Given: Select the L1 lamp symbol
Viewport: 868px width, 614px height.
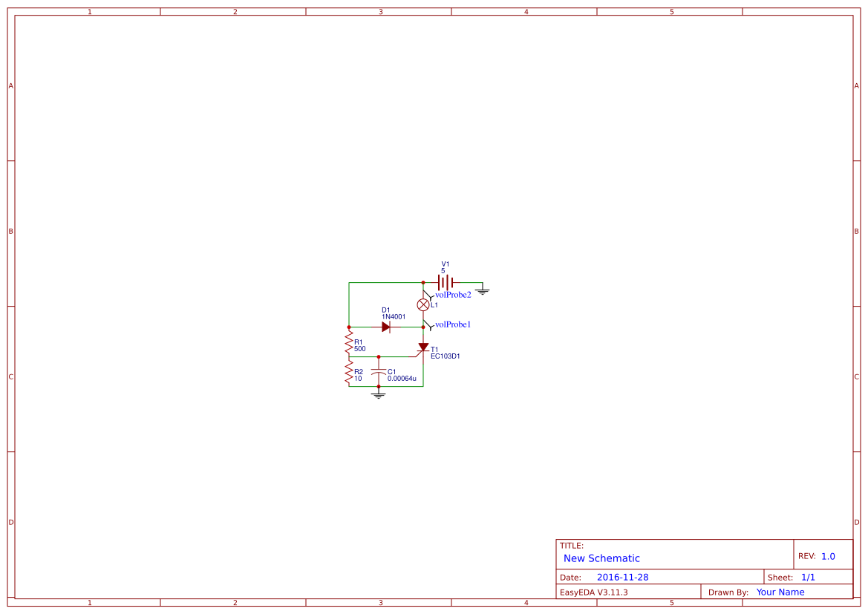Looking at the screenshot, I should click(423, 304).
